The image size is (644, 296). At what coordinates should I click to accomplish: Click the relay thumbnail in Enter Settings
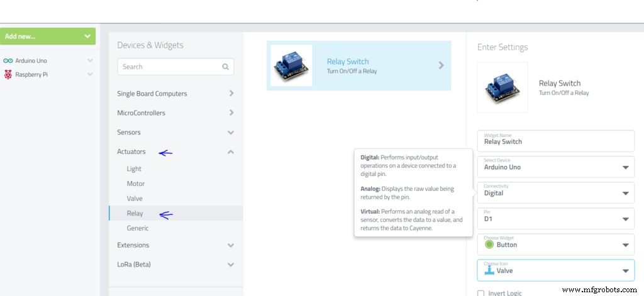click(502, 87)
